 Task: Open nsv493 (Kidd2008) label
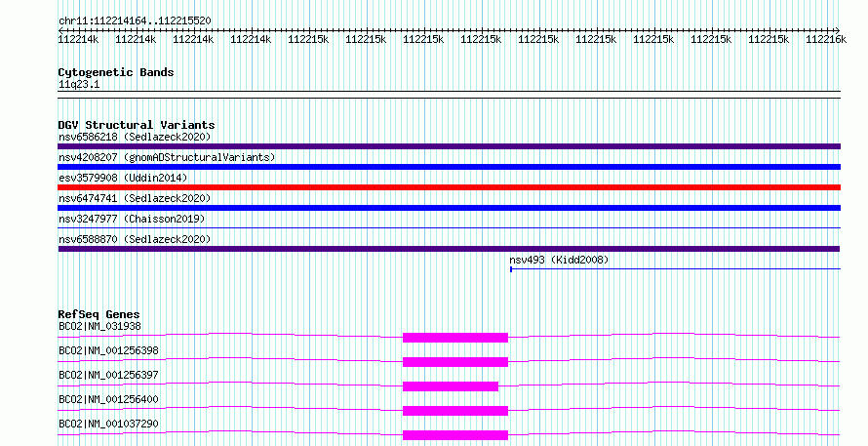click(559, 260)
